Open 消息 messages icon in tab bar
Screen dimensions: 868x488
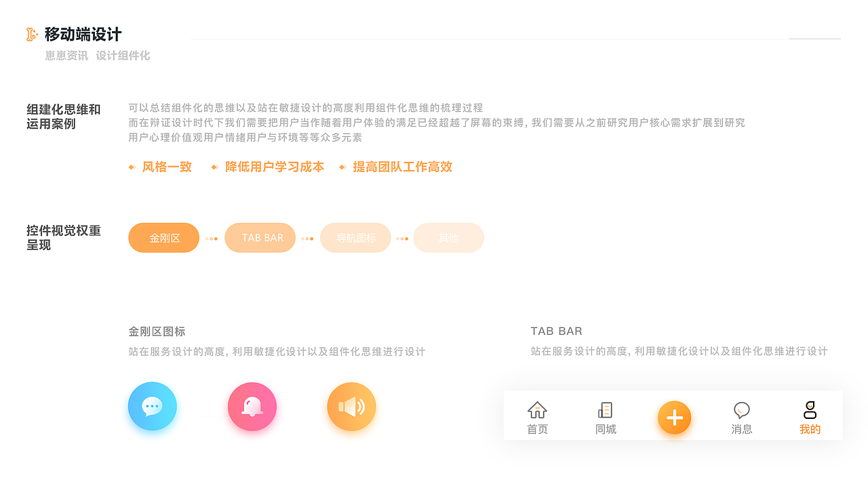[742, 409]
